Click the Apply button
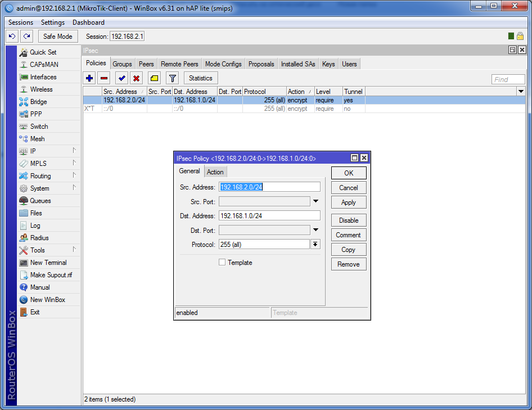 pyautogui.click(x=349, y=202)
